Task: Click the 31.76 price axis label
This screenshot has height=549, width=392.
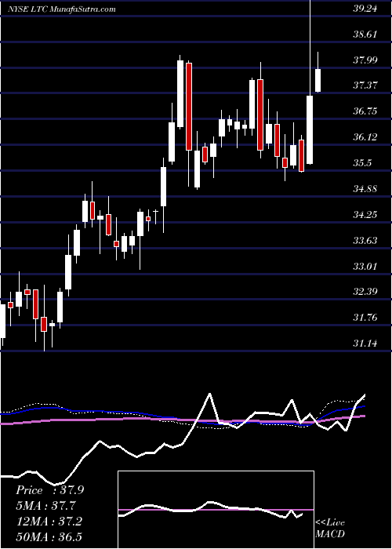Action: click(x=365, y=318)
